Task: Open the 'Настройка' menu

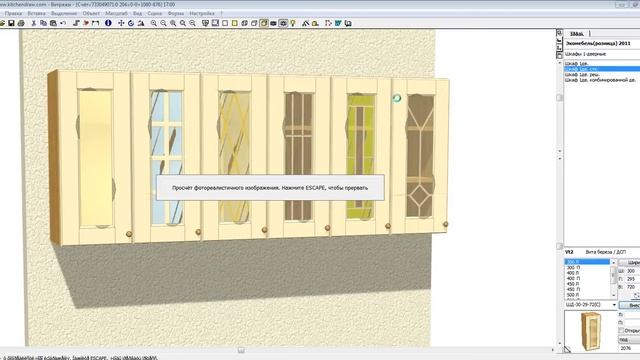Action: coord(202,13)
